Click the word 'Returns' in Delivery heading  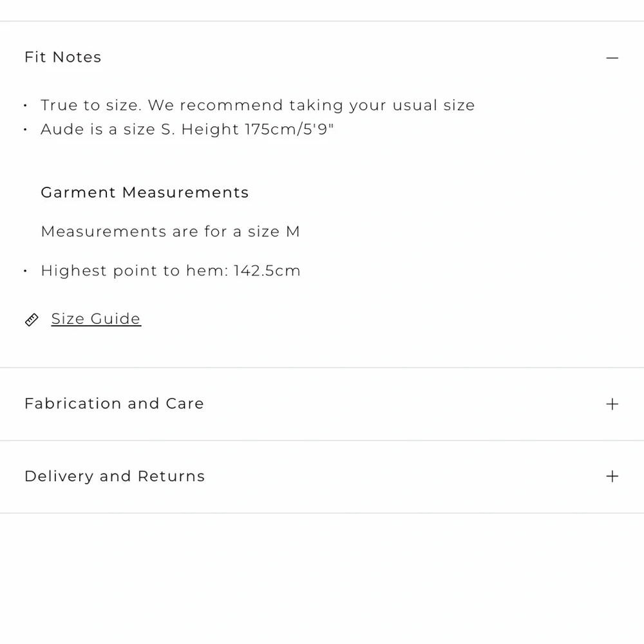171,477
